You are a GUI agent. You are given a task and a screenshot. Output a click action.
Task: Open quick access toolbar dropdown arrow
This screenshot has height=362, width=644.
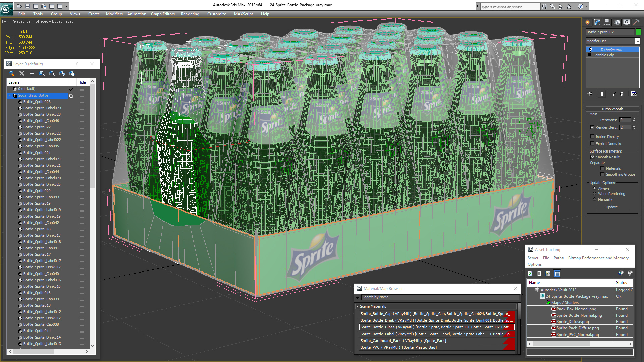tap(66, 6)
